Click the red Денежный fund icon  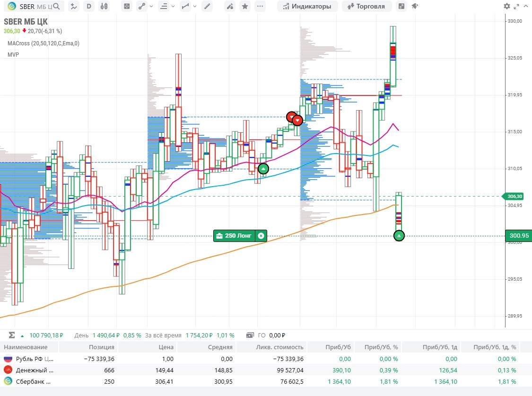8,370
